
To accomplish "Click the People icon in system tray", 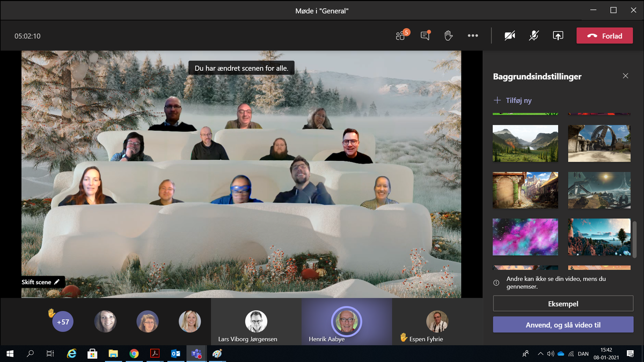I will (x=525, y=353).
